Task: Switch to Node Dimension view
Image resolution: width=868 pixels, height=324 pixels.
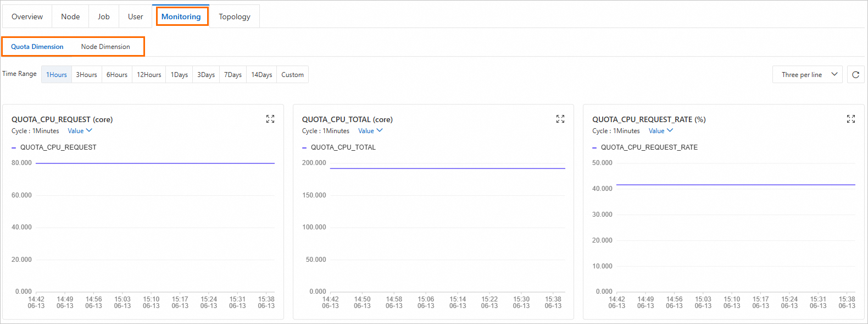Action: click(105, 47)
